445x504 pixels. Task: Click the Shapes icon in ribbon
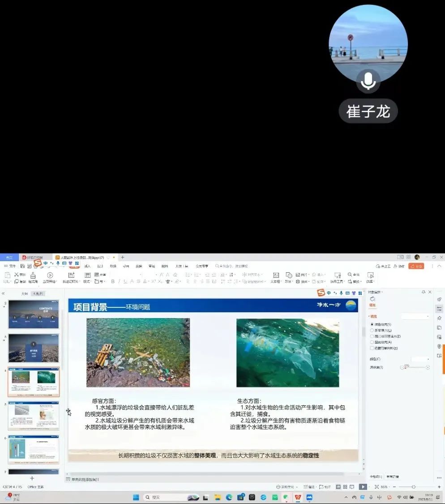pos(289,275)
